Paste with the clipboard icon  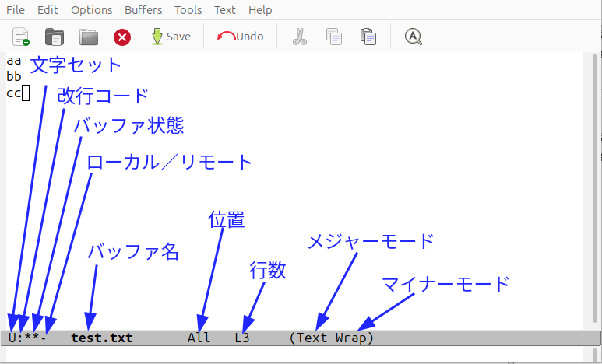pyautogui.click(x=368, y=37)
